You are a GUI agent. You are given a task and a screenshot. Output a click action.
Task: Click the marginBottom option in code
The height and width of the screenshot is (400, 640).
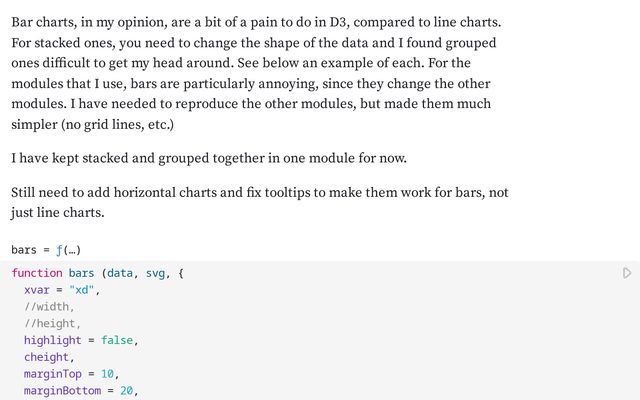pyautogui.click(x=66, y=392)
